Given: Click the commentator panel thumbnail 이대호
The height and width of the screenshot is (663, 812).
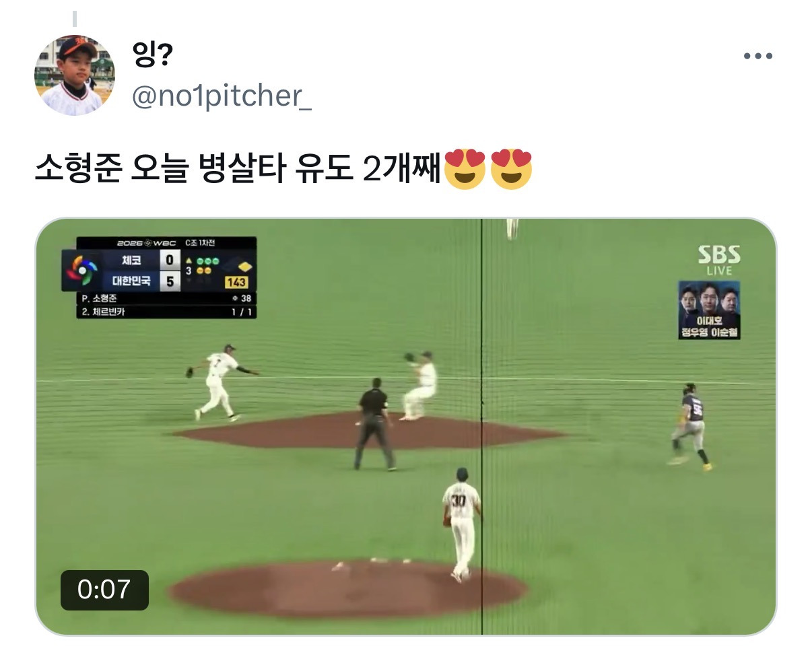Looking at the screenshot, I should tap(709, 310).
